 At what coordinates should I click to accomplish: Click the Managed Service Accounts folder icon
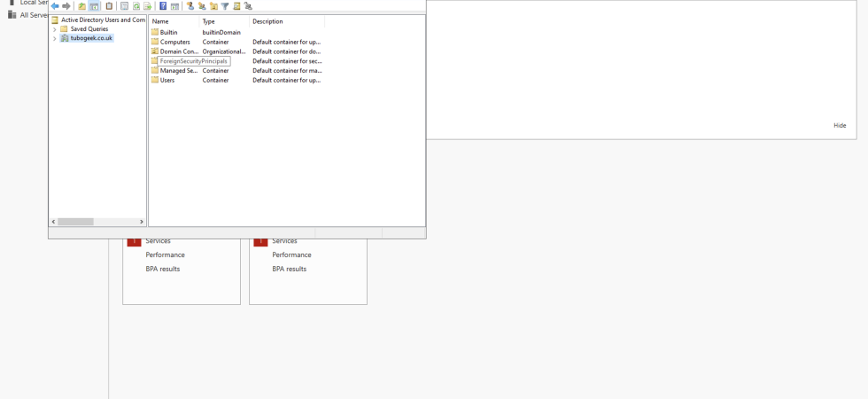(155, 70)
